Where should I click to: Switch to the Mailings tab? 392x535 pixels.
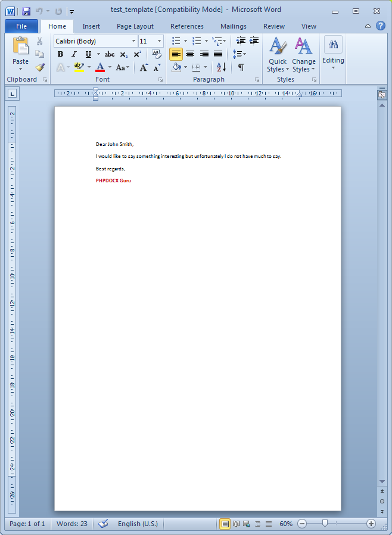click(234, 26)
